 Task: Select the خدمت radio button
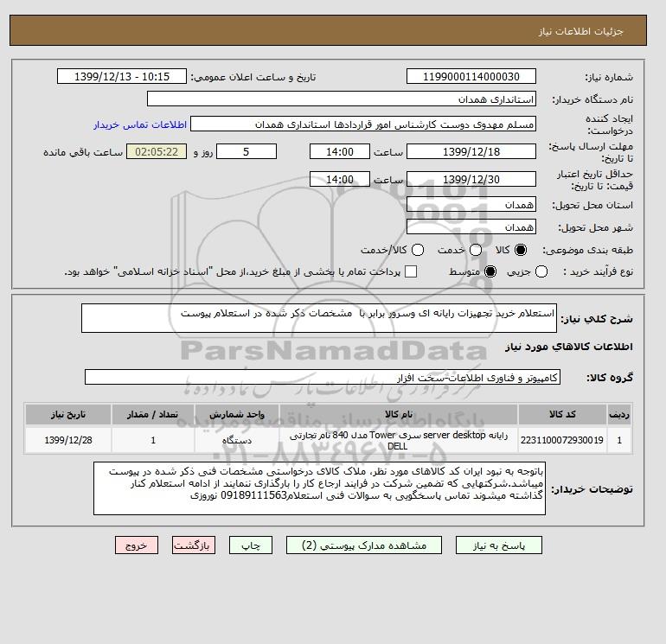click(476, 250)
